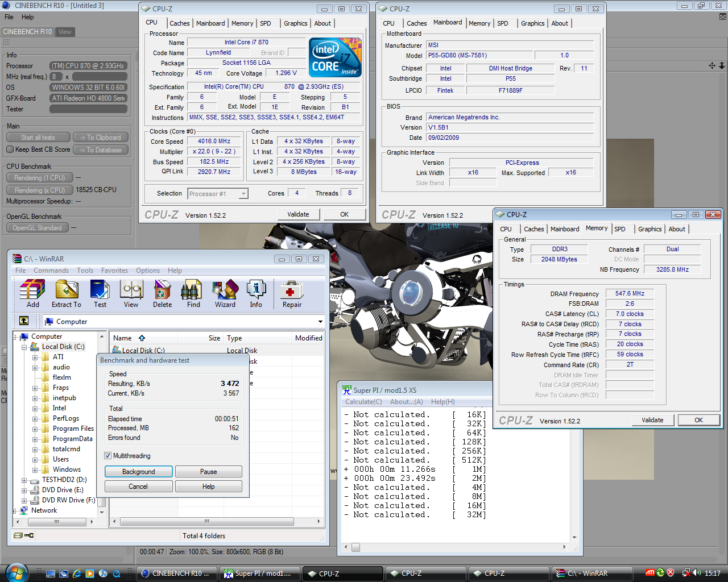Toggle Keep Best CB Score checkbox
Screen dimensions: 728x582
10,149
